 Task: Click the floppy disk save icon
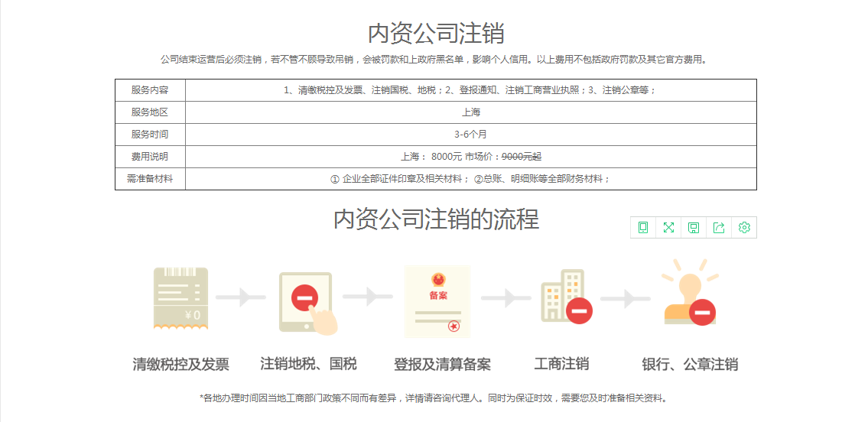[x=694, y=227]
